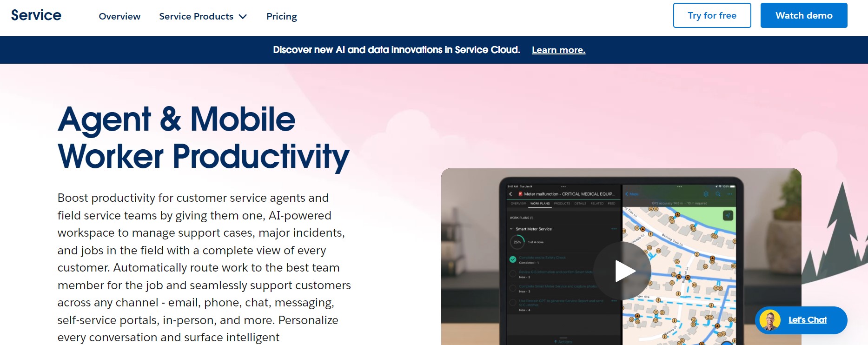Open the Overview nav item
The width and height of the screenshot is (868, 345).
[119, 16]
